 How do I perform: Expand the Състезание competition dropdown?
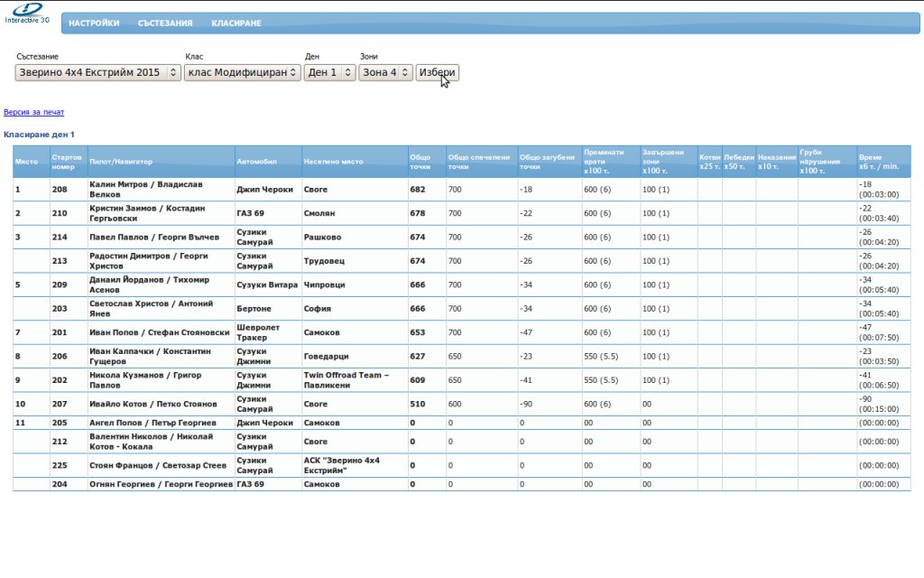(x=98, y=72)
